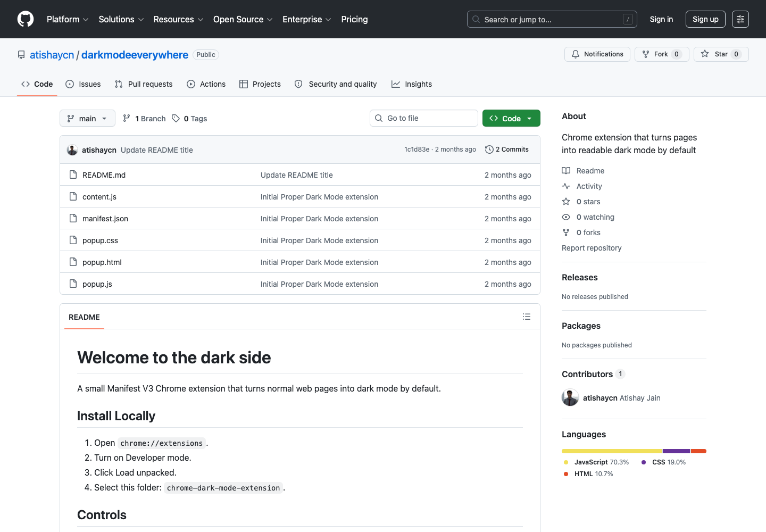Click the search magnifier icon in top bar
The height and width of the screenshot is (532, 766).
click(x=476, y=19)
